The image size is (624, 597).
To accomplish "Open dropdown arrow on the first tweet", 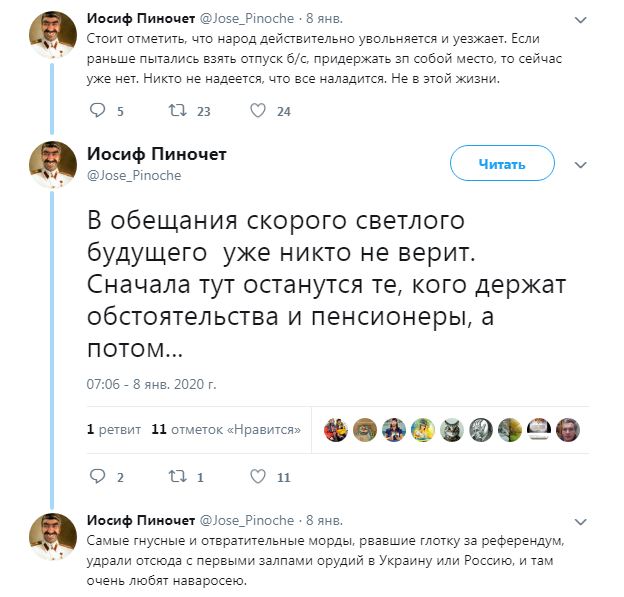I will point(582,20).
